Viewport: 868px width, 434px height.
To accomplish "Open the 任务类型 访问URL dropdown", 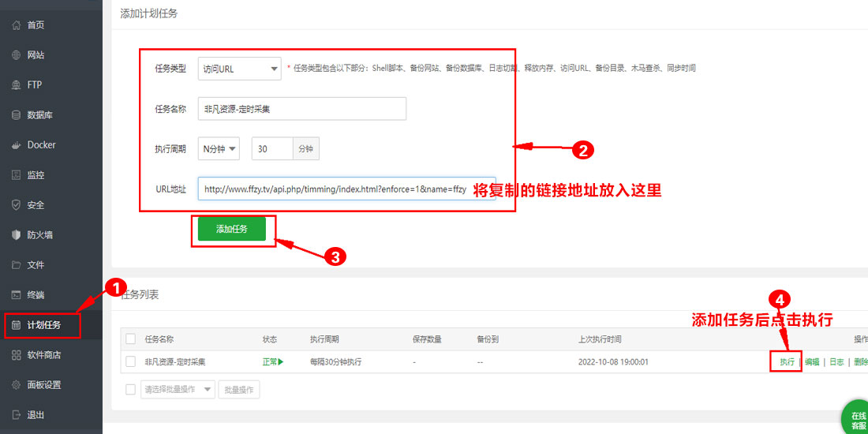I will click(x=239, y=69).
